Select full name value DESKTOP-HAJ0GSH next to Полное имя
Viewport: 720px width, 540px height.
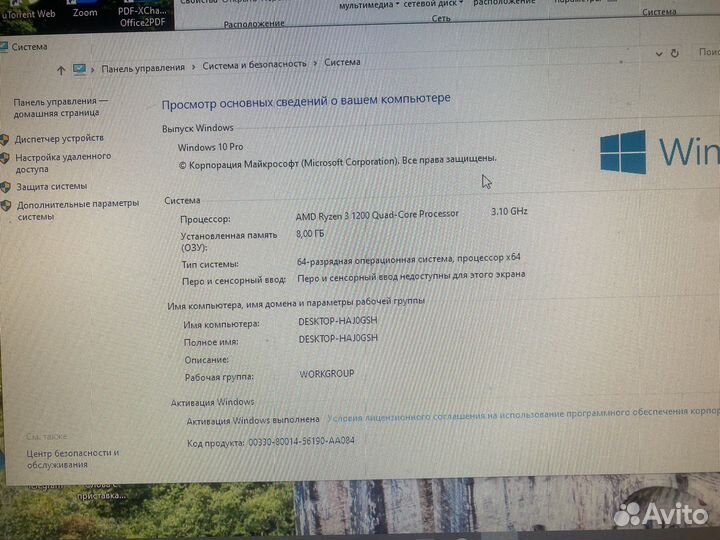pos(338,338)
